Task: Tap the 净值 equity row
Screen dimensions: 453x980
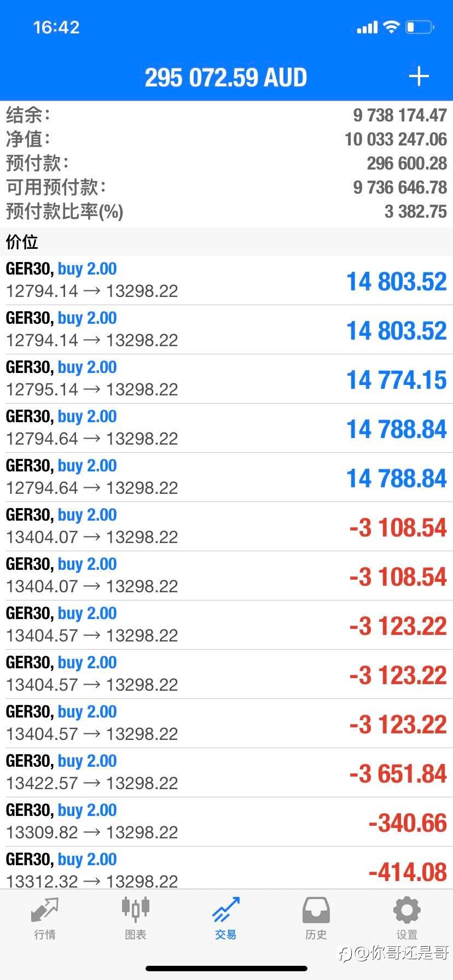Action: (226, 139)
